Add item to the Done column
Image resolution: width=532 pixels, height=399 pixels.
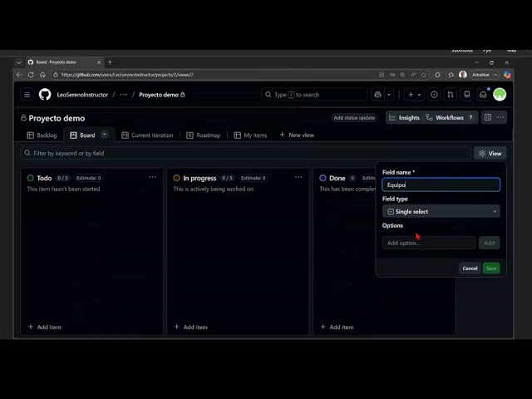point(337,327)
